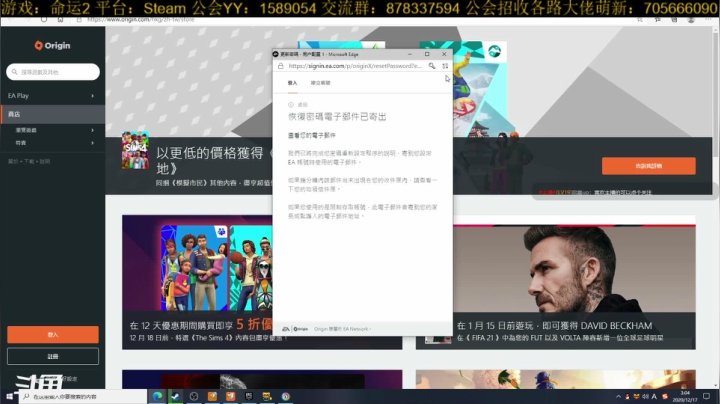Focus the Origin store search field

[53, 72]
